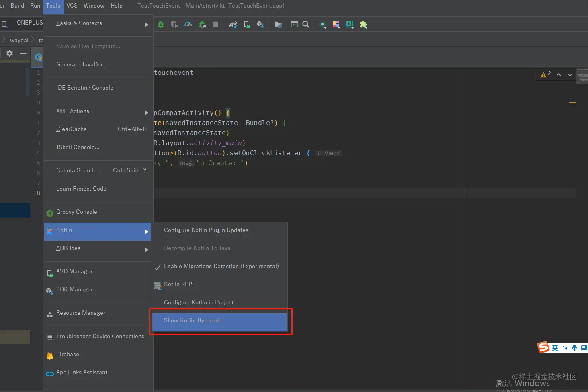588x392 pixels.
Task: Hide the project panel with minus icon
Action: tap(23, 53)
